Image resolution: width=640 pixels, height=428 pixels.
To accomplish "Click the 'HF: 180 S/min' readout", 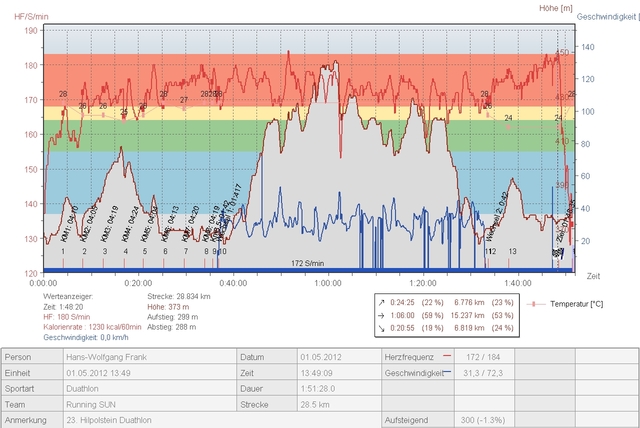I will (67, 317).
